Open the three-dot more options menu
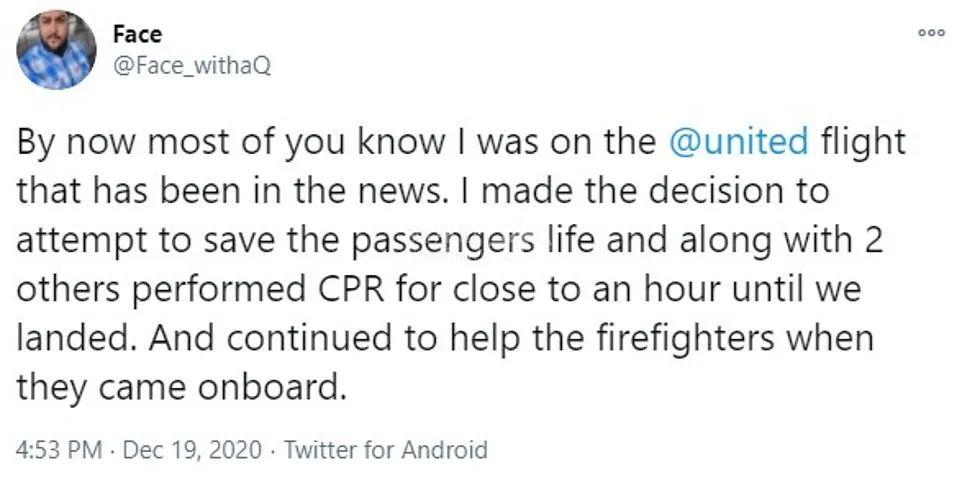Image resolution: width=962 pixels, height=483 pixels. coord(930,35)
